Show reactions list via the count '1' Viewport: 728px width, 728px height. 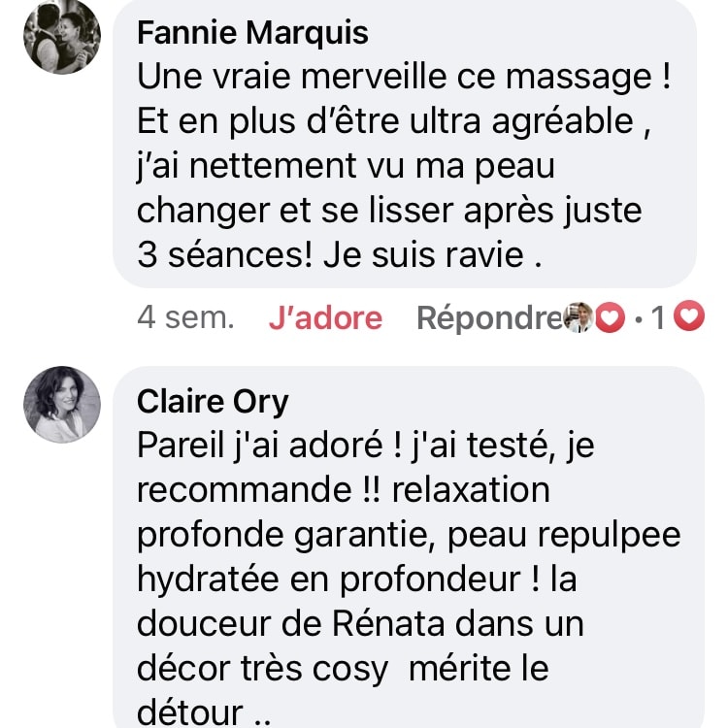tap(657, 318)
